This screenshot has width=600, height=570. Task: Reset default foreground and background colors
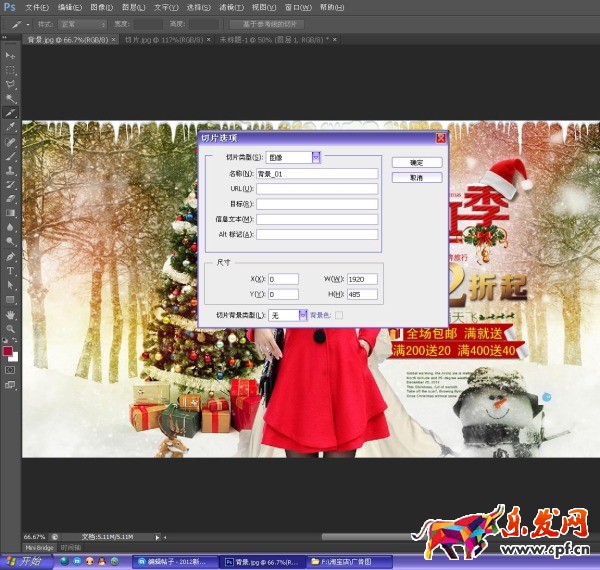pos(5,340)
